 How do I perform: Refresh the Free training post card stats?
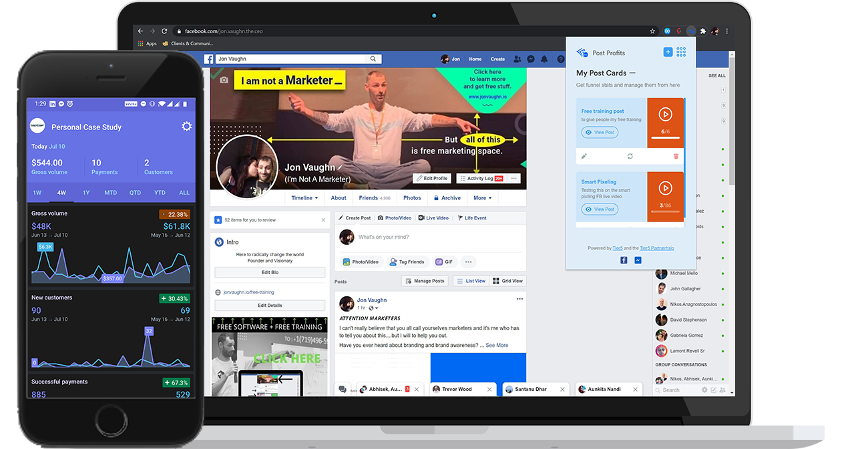tap(630, 156)
